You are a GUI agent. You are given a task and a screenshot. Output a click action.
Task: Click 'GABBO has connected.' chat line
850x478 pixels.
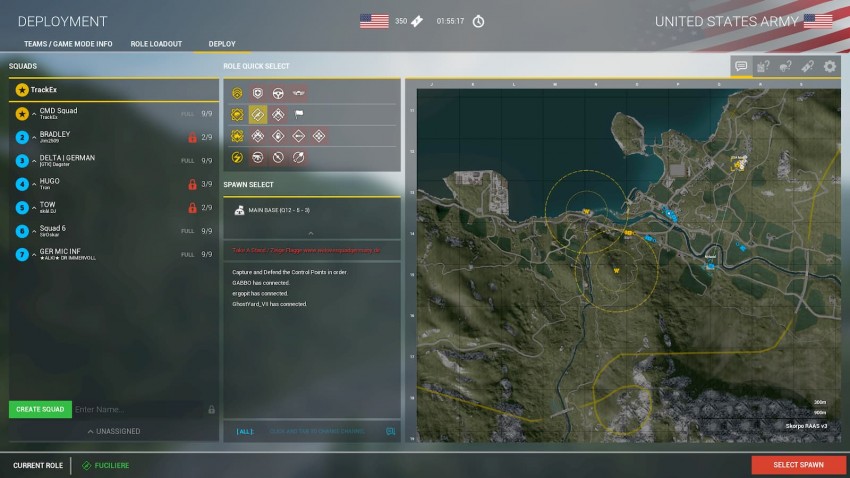pos(261,283)
